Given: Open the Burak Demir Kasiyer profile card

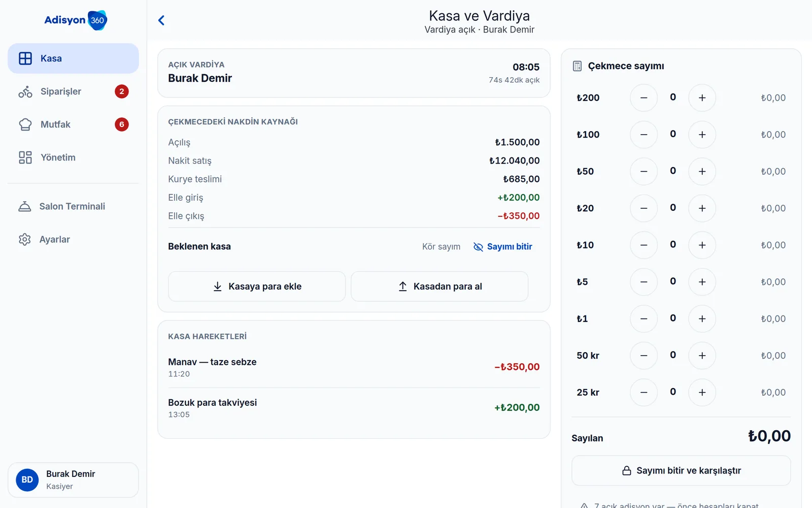Looking at the screenshot, I should pyautogui.click(x=73, y=480).
